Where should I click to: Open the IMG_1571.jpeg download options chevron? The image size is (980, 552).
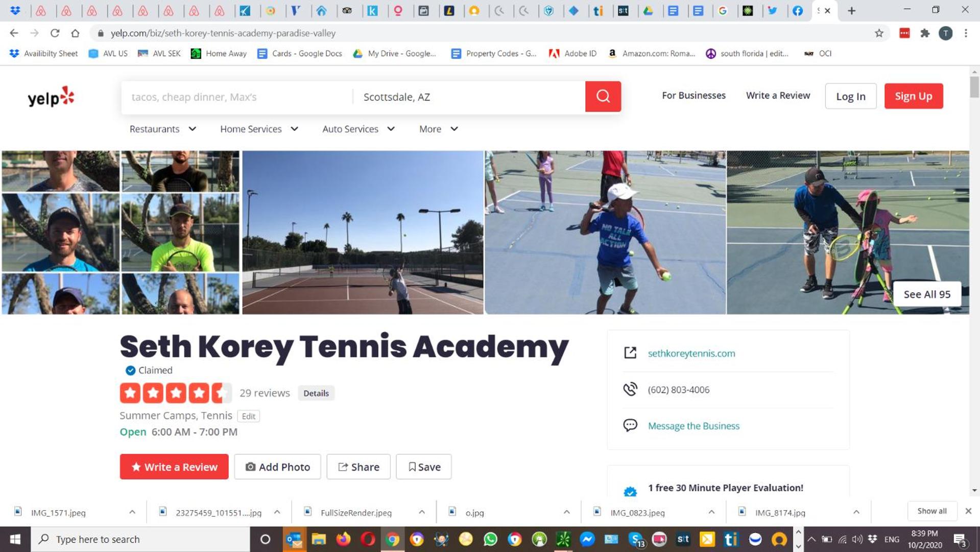tap(132, 512)
